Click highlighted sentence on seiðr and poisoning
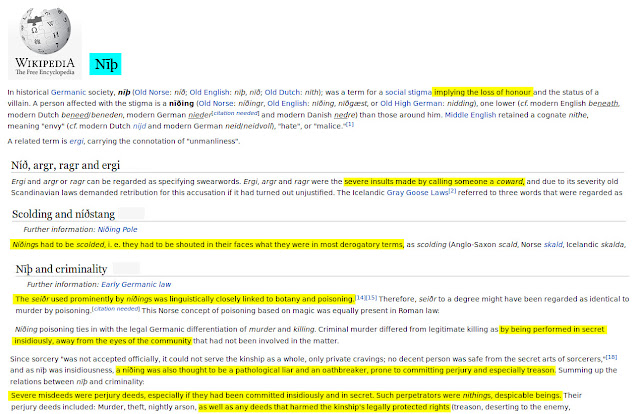The width and height of the screenshot is (640, 414). click(x=184, y=299)
